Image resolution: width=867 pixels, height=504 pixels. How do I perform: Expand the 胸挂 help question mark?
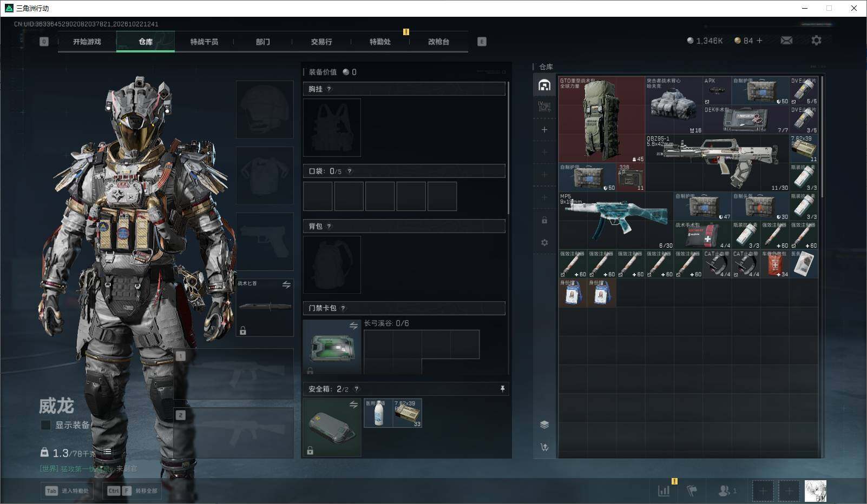point(329,89)
